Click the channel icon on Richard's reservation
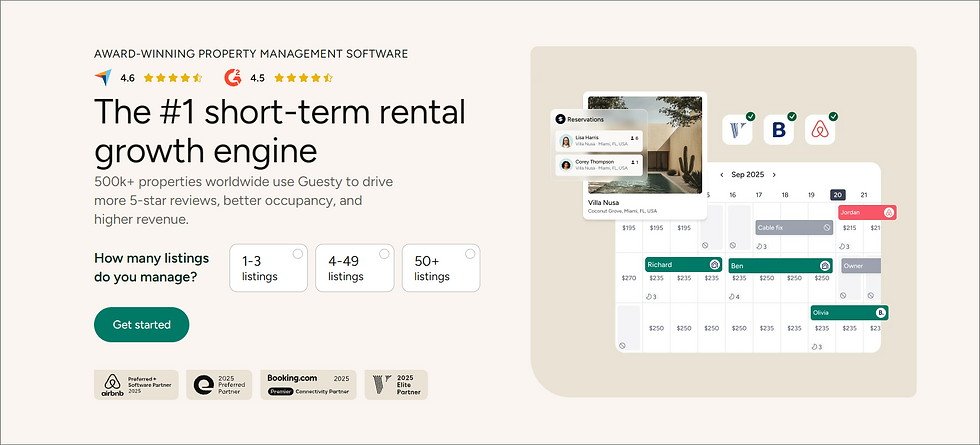The width and height of the screenshot is (980, 445). (714, 265)
